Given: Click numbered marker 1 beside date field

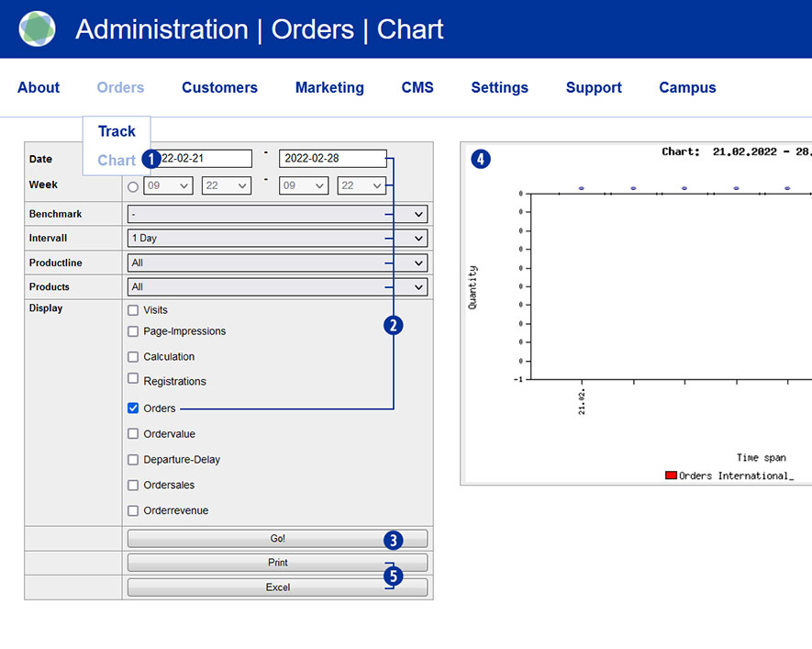Looking at the screenshot, I should tap(150, 159).
